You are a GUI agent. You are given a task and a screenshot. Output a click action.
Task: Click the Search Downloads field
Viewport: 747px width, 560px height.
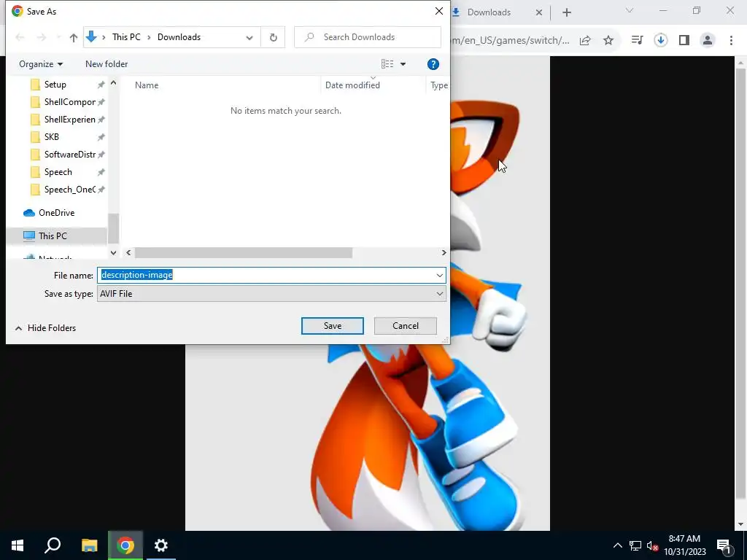(x=368, y=37)
